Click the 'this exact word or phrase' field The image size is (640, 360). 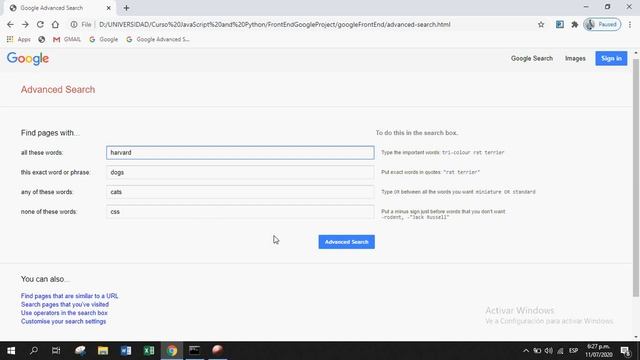pos(240,172)
